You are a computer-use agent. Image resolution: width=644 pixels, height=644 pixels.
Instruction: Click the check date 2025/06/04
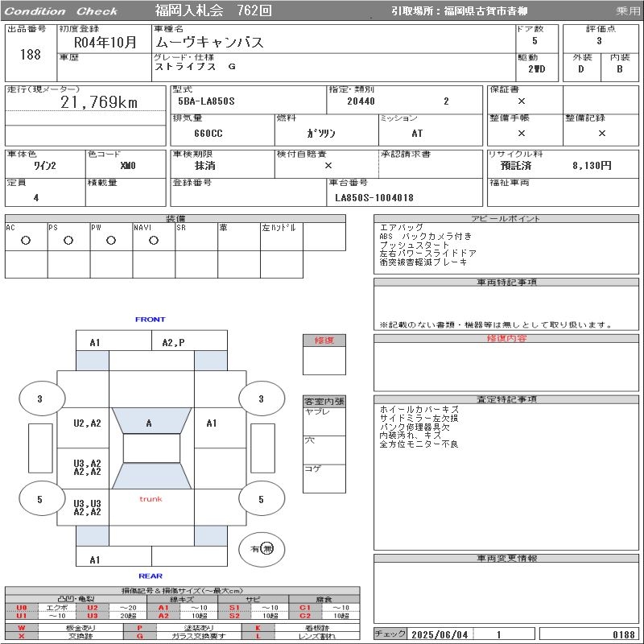[x=440, y=634]
